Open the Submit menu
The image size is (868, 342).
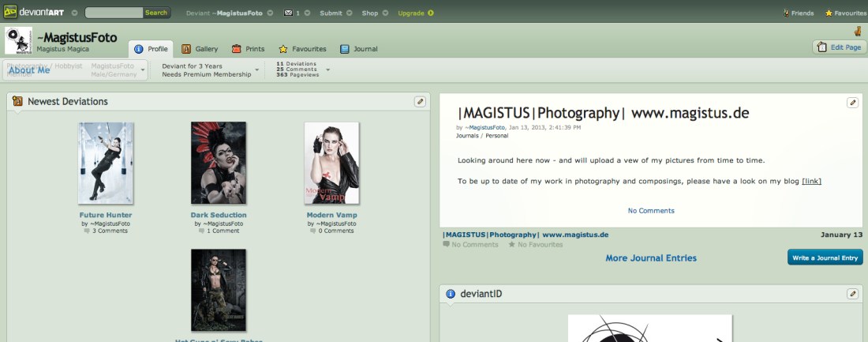tap(331, 13)
